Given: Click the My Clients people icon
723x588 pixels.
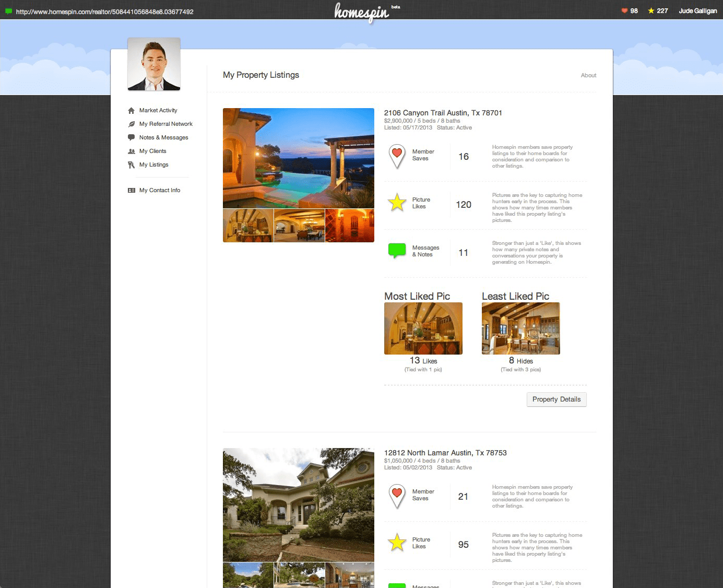Looking at the screenshot, I should pyautogui.click(x=132, y=151).
